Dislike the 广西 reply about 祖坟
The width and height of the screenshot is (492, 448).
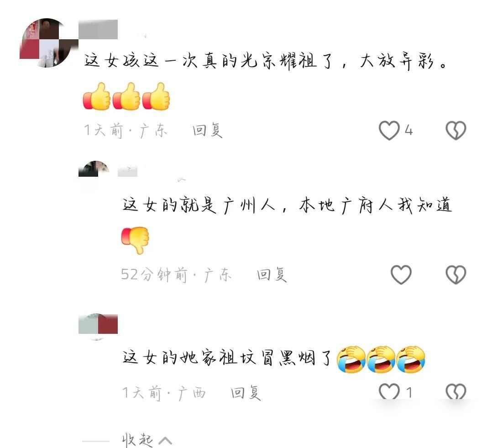(x=456, y=391)
